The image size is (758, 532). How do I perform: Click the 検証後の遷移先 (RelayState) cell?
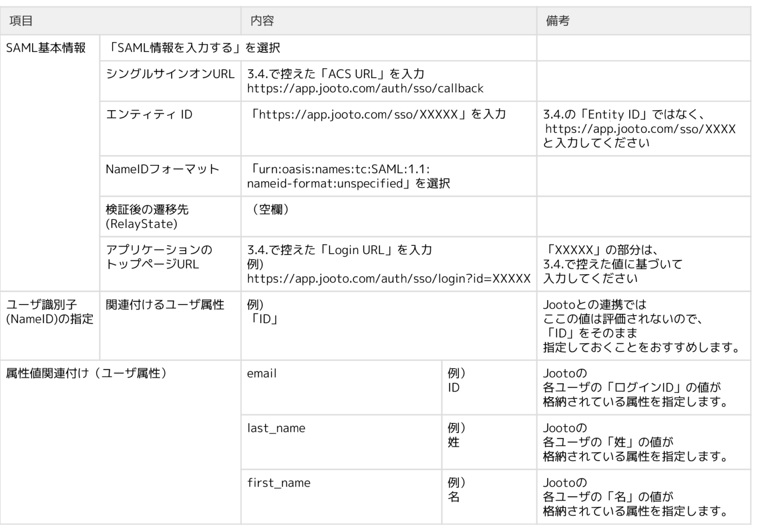click(x=148, y=216)
